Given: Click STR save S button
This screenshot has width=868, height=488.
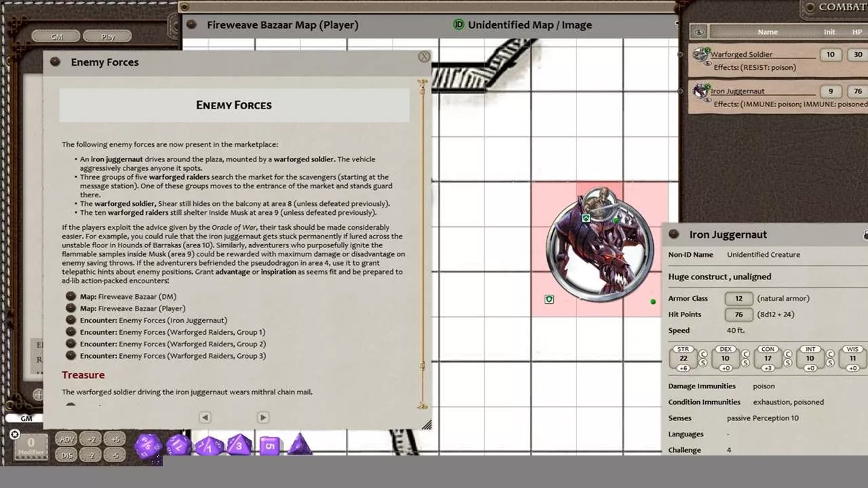Looking at the screenshot, I should [703, 363].
